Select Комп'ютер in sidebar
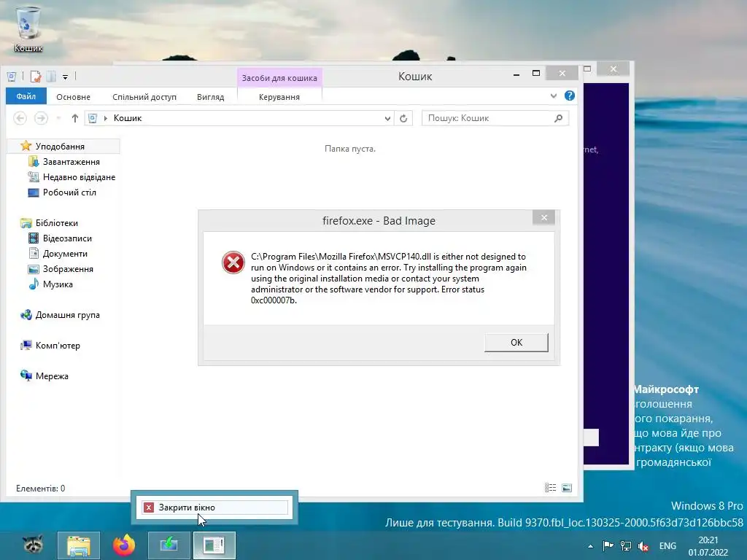This screenshot has height=560, width=747. 57,345
